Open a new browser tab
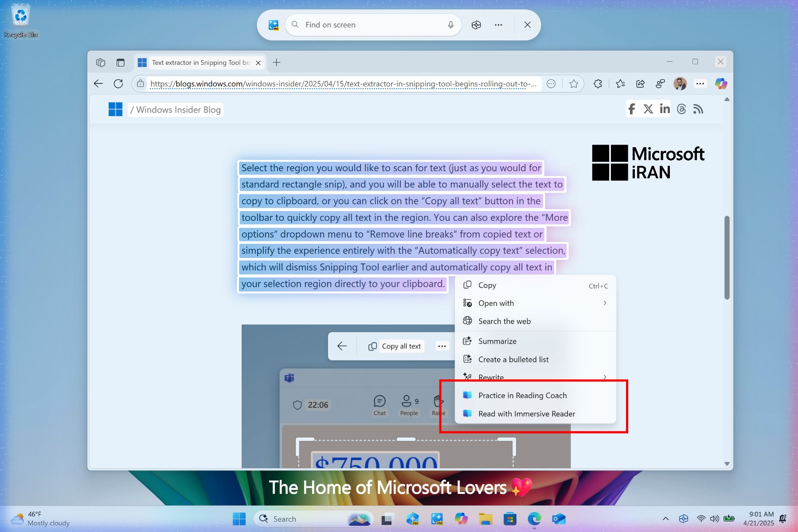 [277, 63]
